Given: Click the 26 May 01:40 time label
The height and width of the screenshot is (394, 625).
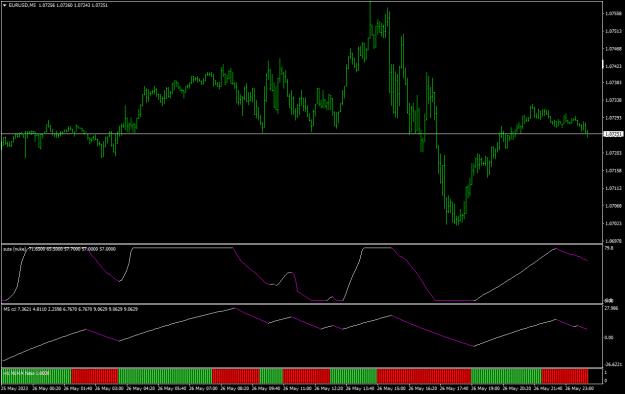Looking at the screenshot, I should tap(78, 388).
